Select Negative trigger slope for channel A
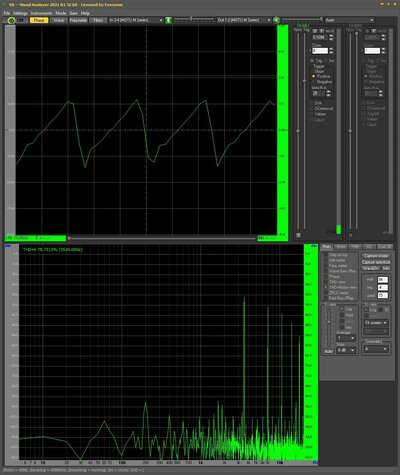 [x=314, y=82]
